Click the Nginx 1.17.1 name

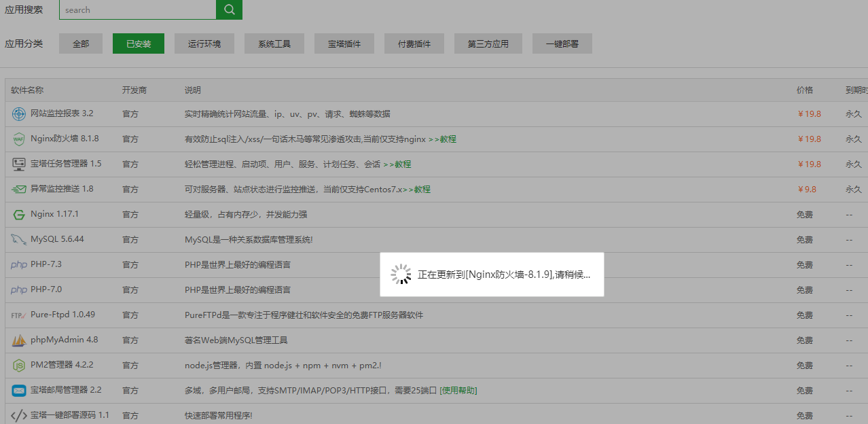click(54, 215)
